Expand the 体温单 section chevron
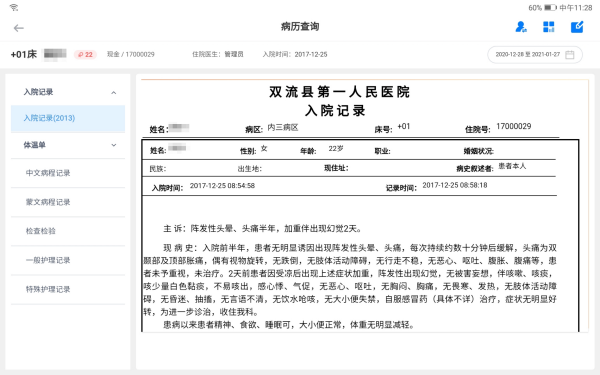Screen dimensions: 600x375 click(x=114, y=145)
